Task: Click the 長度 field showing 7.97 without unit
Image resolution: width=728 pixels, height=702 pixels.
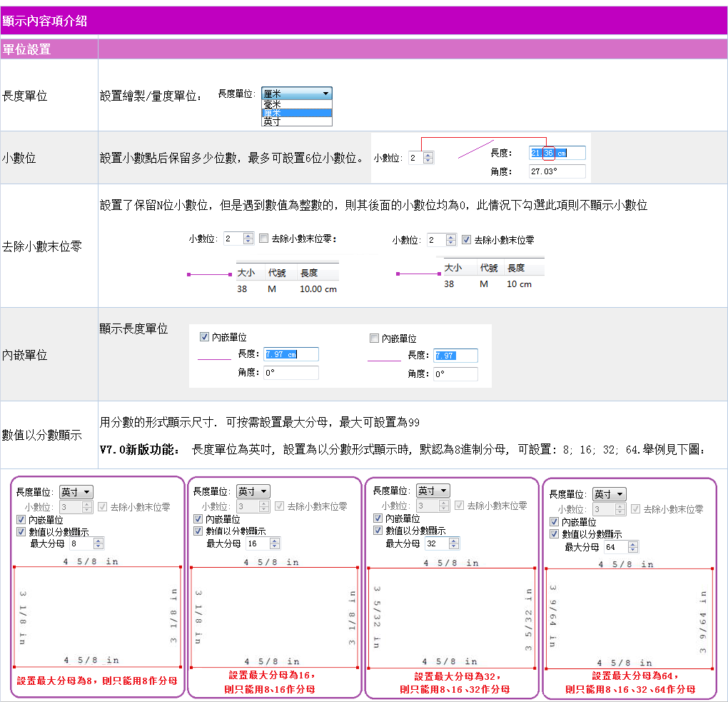Action: [455, 356]
